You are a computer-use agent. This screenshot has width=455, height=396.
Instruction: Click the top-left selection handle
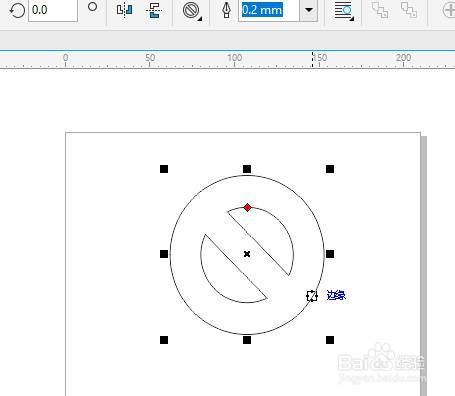click(164, 169)
